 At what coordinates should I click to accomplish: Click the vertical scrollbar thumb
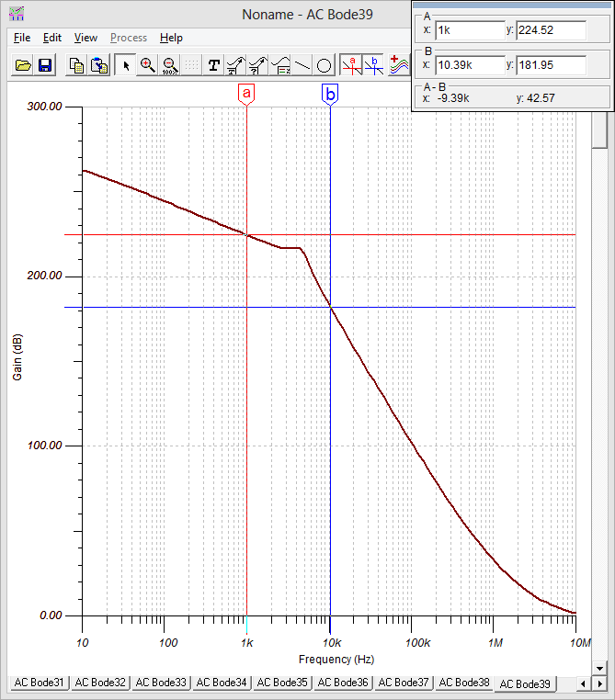[599, 130]
